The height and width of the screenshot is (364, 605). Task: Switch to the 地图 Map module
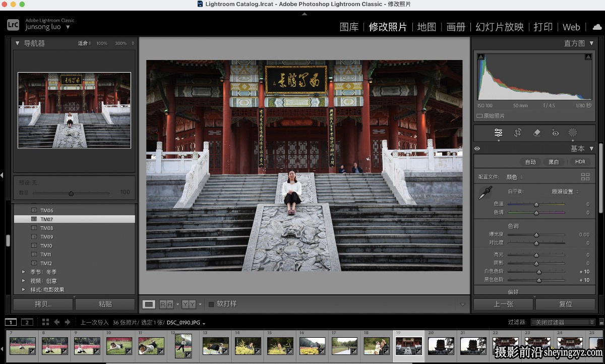tap(427, 27)
